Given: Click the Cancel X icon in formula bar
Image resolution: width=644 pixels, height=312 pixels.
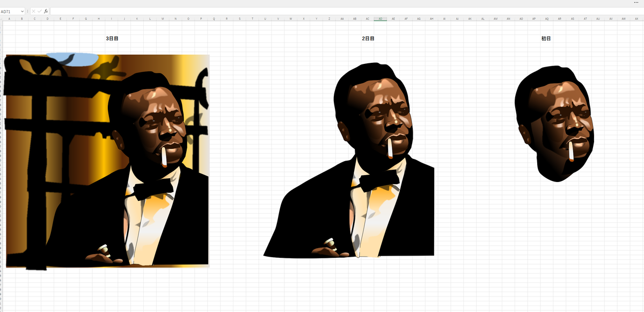Looking at the screenshot, I should (34, 11).
